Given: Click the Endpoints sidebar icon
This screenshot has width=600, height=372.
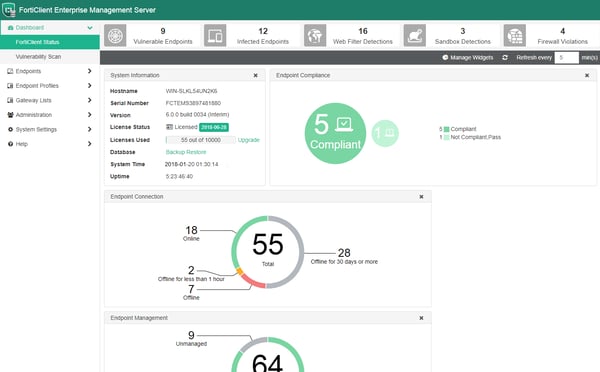Looking at the screenshot, I should 10,71.
